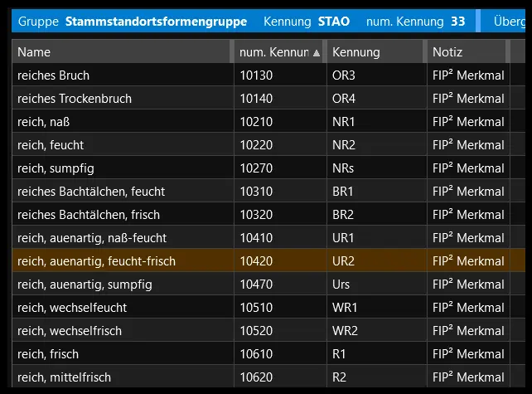
Task: Click the numeric code cell 10470
Action: pyautogui.click(x=256, y=285)
